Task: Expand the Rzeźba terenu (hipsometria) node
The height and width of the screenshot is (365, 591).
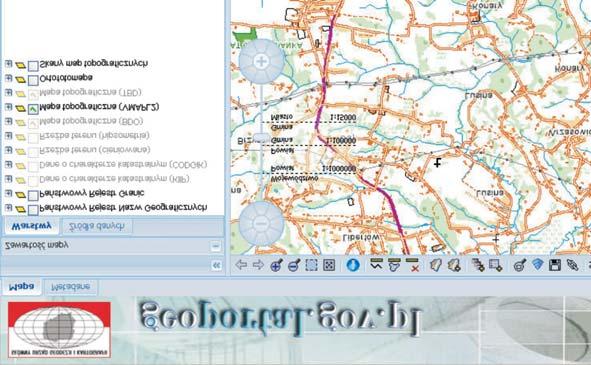Action: click(8, 136)
